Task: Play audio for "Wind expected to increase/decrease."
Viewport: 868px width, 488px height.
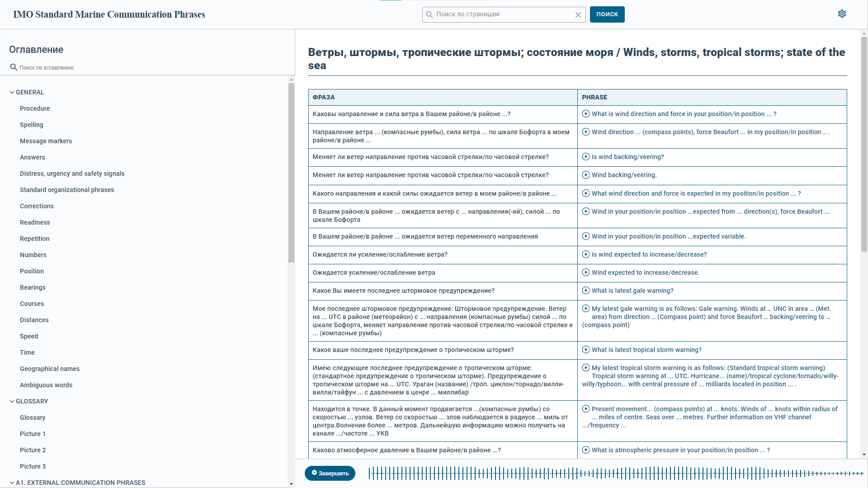Action: click(585, 272)
